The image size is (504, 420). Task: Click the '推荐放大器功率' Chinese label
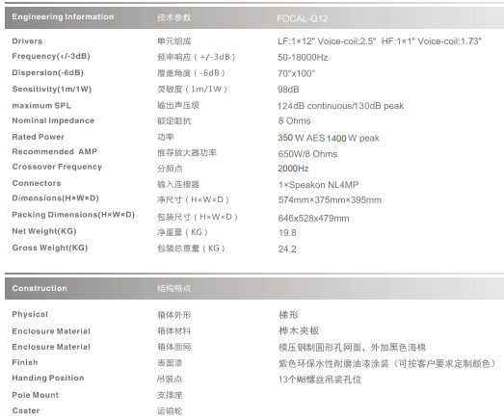[x=187, y=152]
